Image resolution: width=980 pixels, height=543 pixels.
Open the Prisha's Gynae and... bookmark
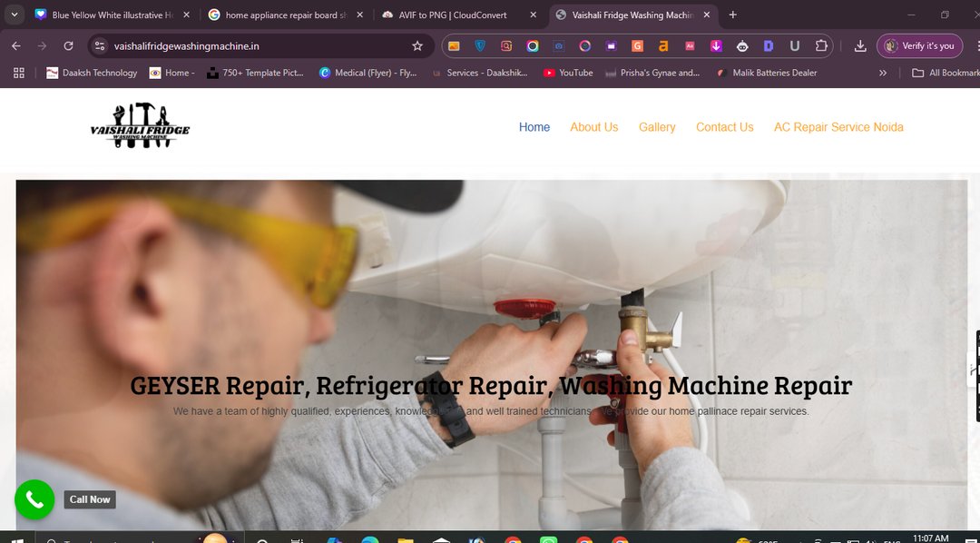[x=652, y=73]
